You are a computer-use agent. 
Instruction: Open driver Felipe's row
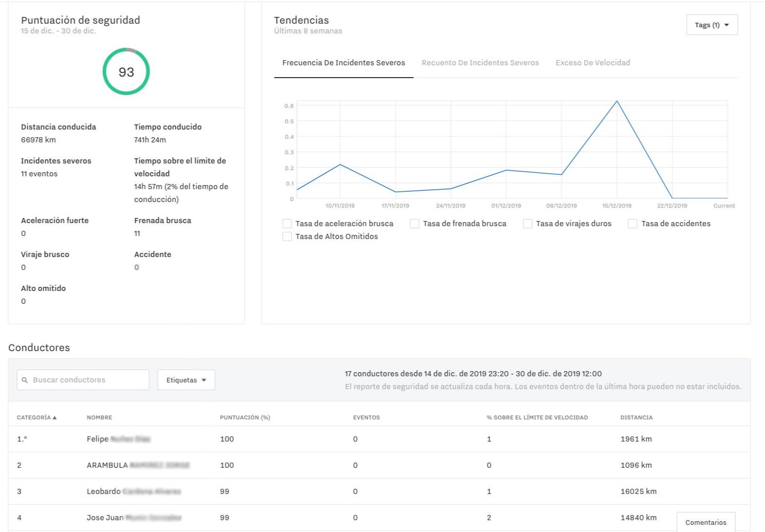pos(379,439)
